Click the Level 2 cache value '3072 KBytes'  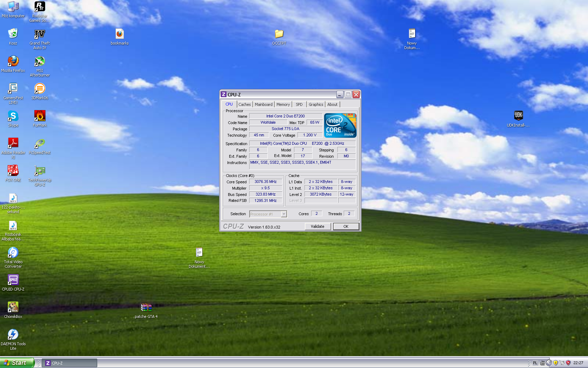[x=321, y=194]
